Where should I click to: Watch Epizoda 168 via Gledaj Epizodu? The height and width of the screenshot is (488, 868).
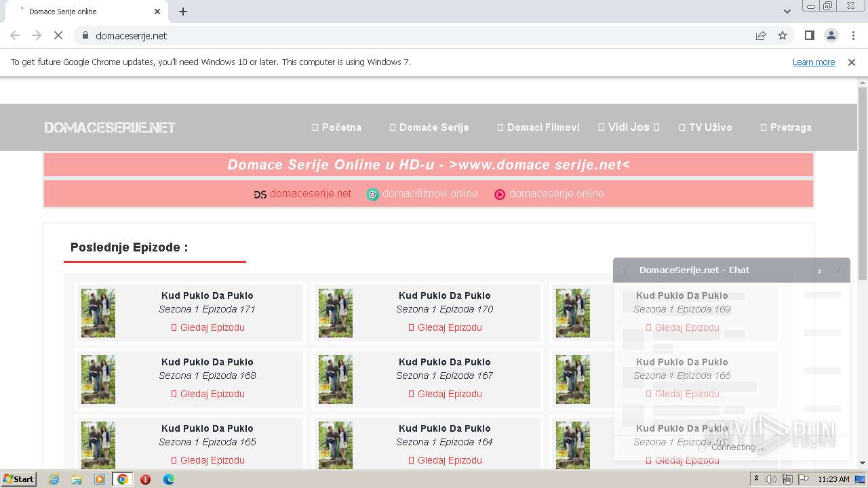(x=208, y=394)
